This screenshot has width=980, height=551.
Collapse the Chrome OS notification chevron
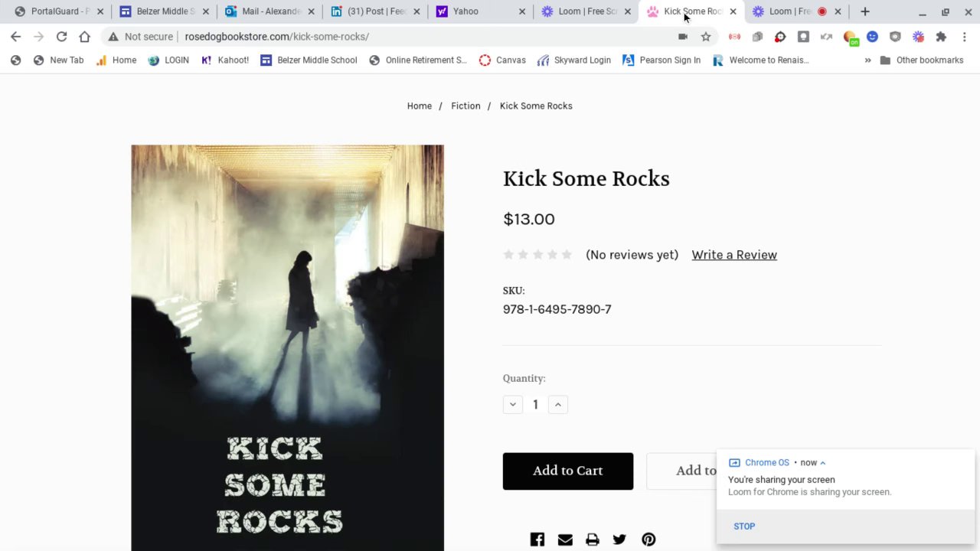click(823, 463)
